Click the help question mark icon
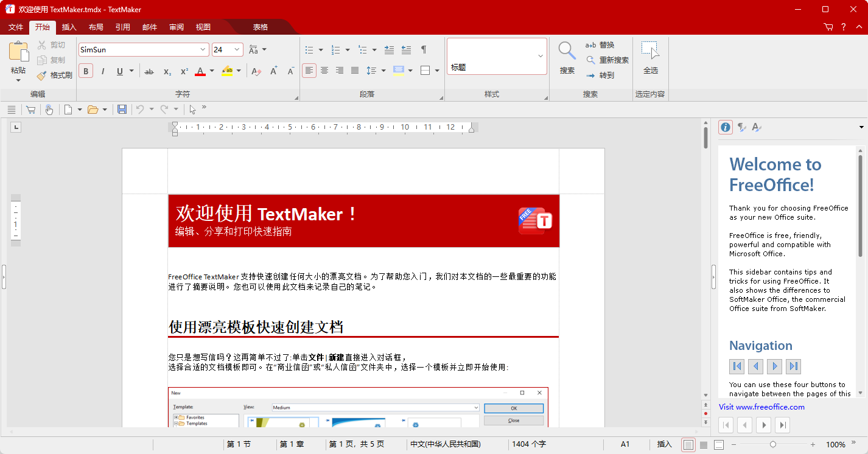 844,27
